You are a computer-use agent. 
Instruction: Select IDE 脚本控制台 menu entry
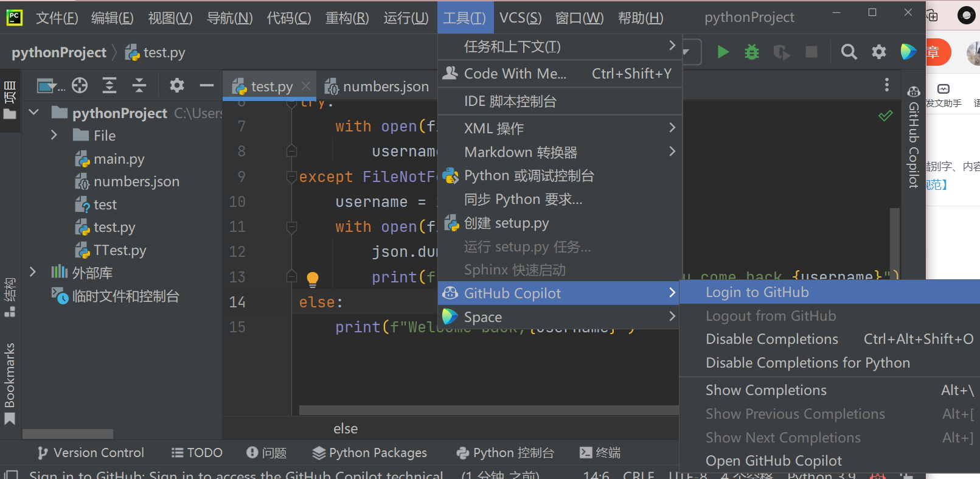(x=560, y=101)
